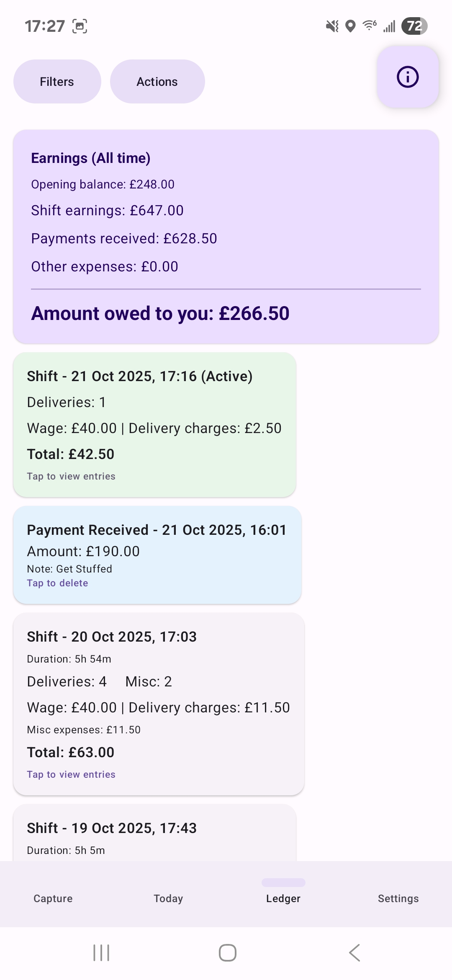This screenshot has width=452, height=980.
Task: Tap the Earnings (All time) summary card
Action: [226, 237]
